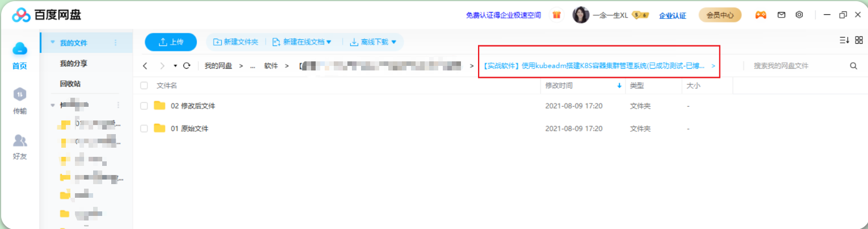The height and width of the screenshot is (229, 868).
Task: Refresh the current folder listing
Action: 186,66
